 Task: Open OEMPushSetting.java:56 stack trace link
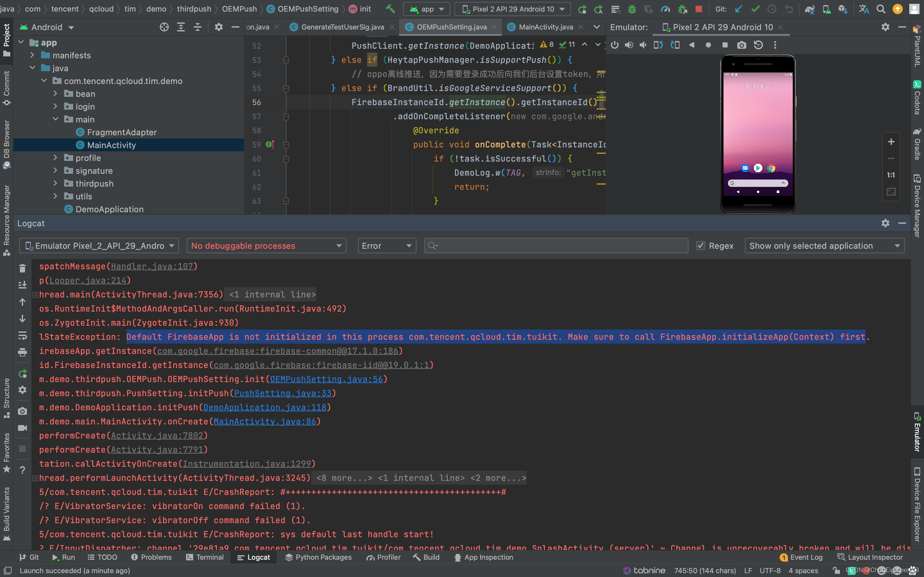326,379
